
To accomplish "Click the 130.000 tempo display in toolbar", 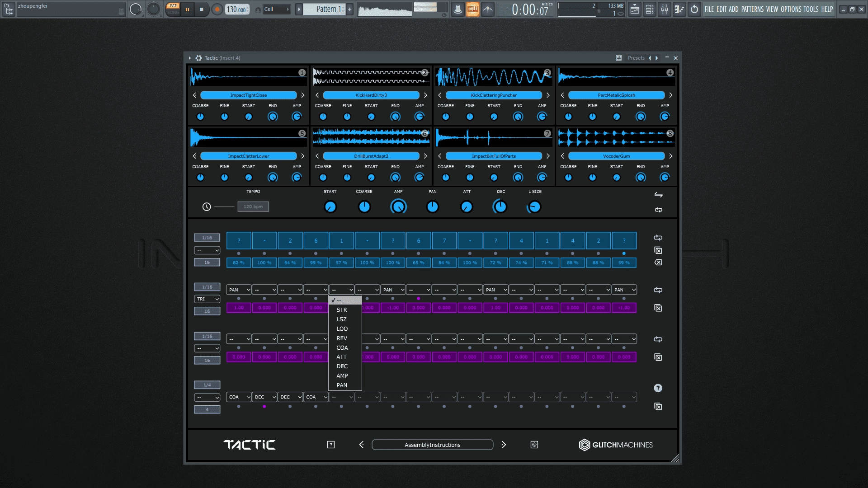I will point(237,9).
